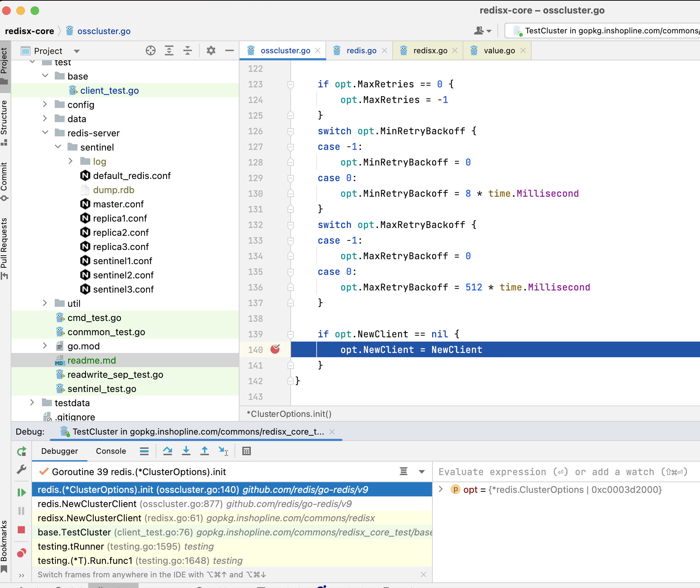Select testing.tRunner stack frame
700x588 pixels.
[232, 546]
